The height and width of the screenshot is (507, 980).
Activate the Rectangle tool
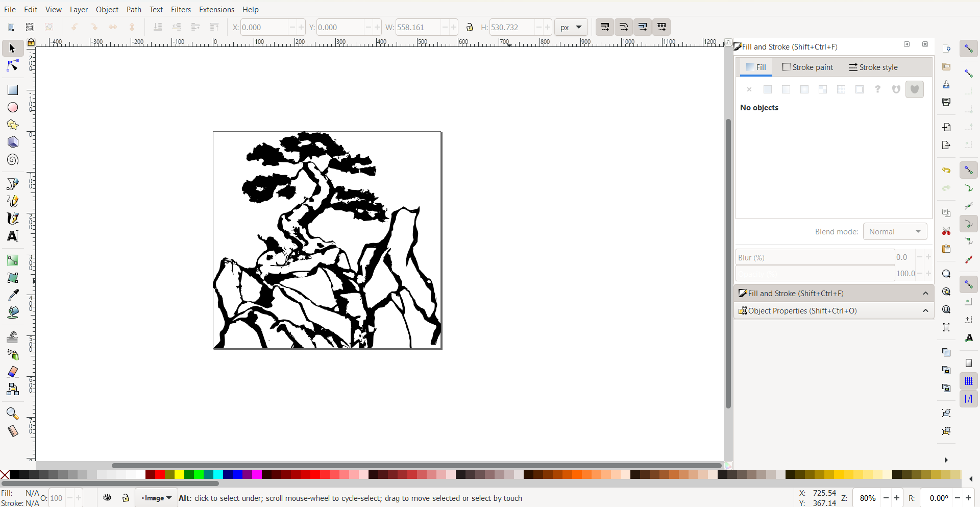click(12, 89)
